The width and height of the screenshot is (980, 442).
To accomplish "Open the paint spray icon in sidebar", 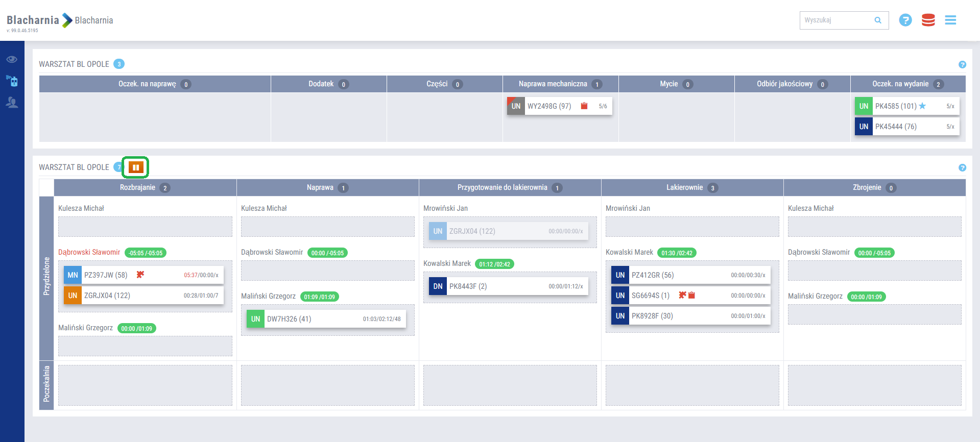I will click(12, 81).
